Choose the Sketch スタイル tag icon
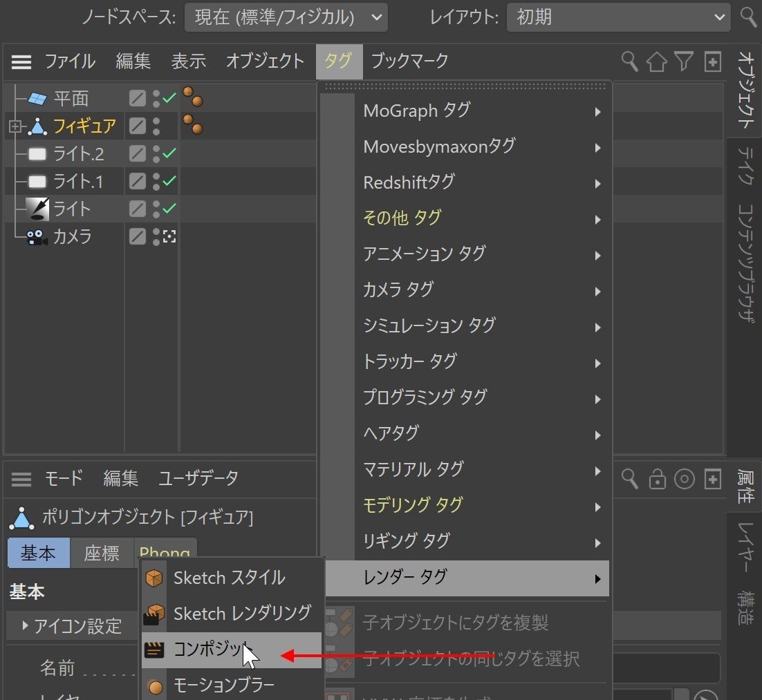The height and width of the screenshot is (700, 762). pyautogui.click(x=154, y=578)
